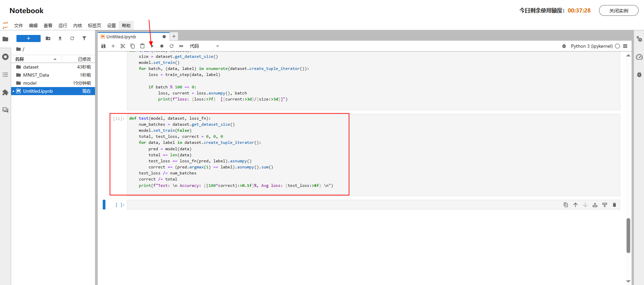The height and width of the screenshot is (285, 644).
Task: Create a new folder in the file browser
Action: [x=48, y=38]
